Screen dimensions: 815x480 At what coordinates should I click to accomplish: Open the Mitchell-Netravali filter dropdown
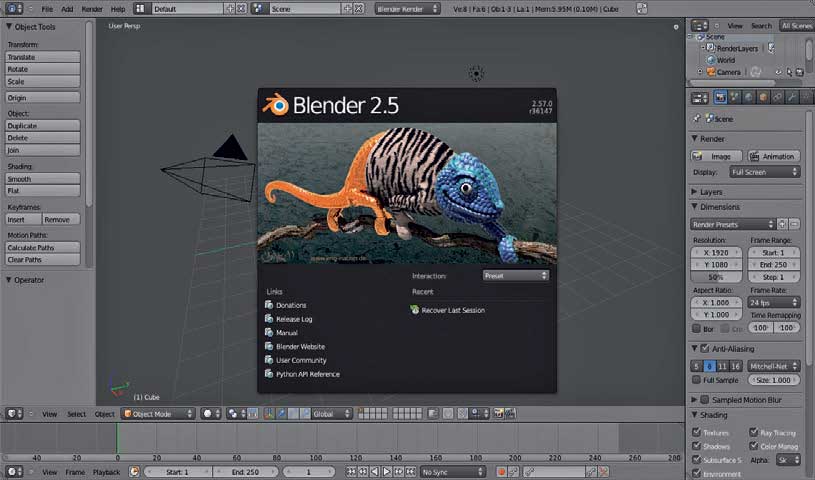pos(774,366)
